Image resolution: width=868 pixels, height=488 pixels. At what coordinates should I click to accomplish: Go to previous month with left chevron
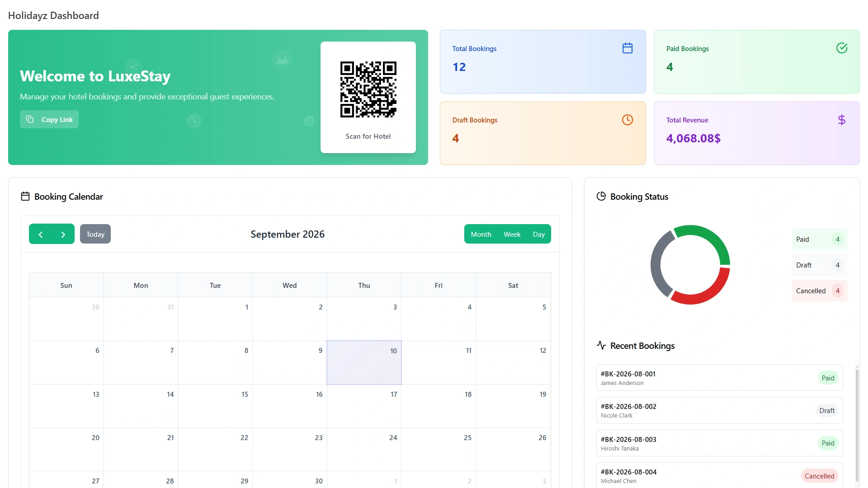pos(41,234)
